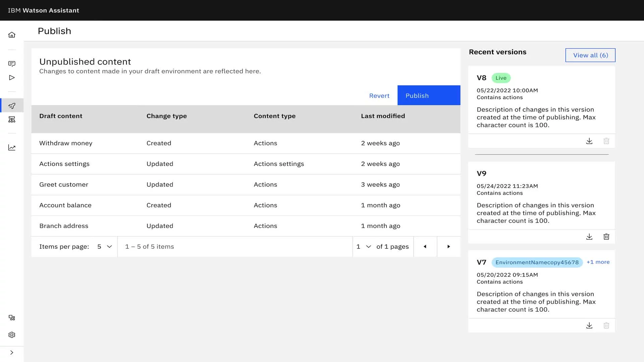Select the Branch address row
Image resolution: width=644 pixels, height=362 pixels.
pos(246,226)
